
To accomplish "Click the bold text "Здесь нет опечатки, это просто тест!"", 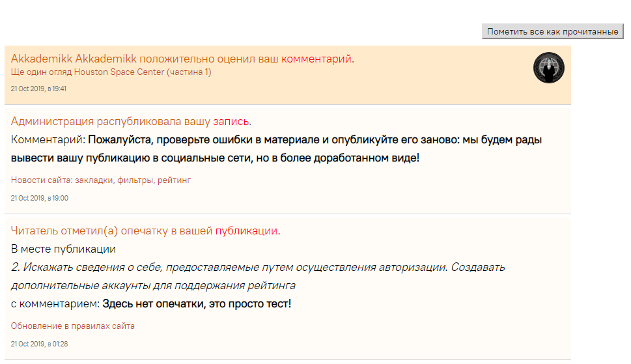I will tap(196, 304).
